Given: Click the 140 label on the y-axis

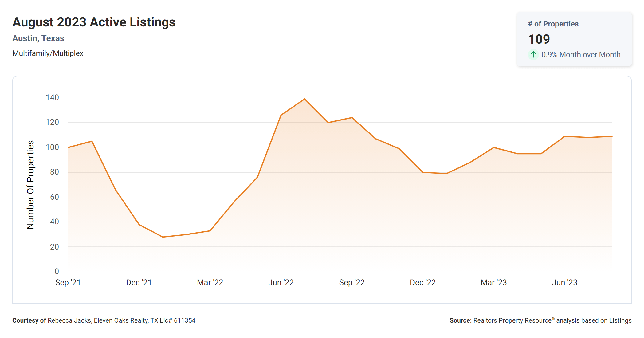Looking at the screenshot, I should 52,98.
